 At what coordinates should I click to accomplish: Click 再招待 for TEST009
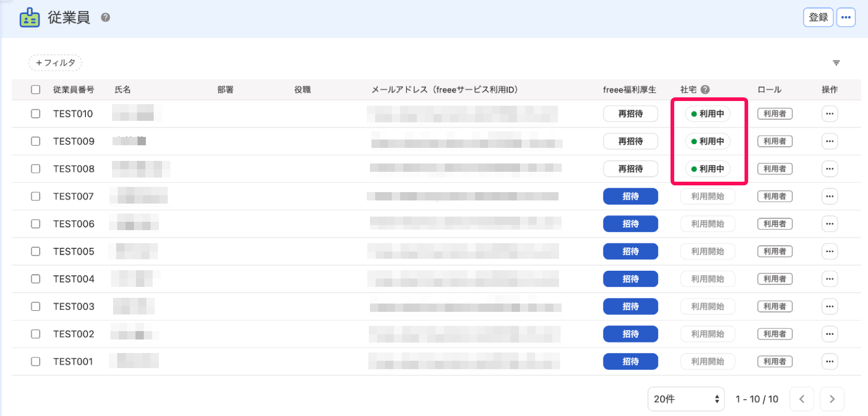(x=630, y=141)
